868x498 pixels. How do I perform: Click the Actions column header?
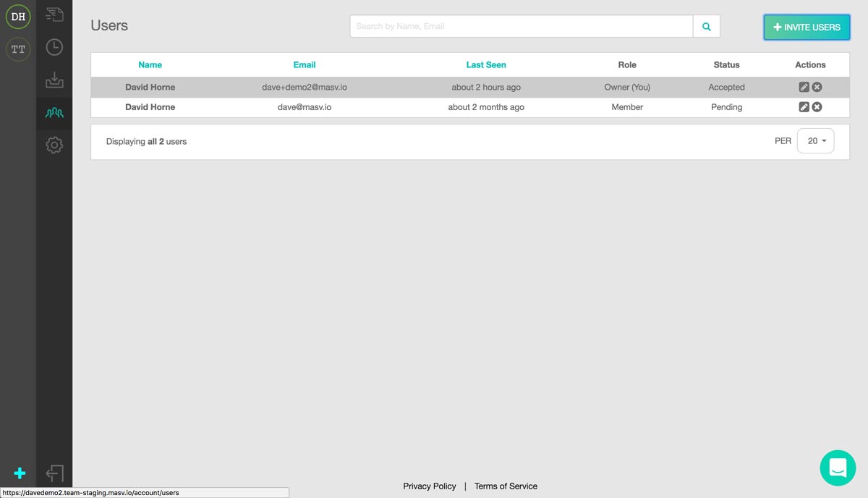[810, 65]
